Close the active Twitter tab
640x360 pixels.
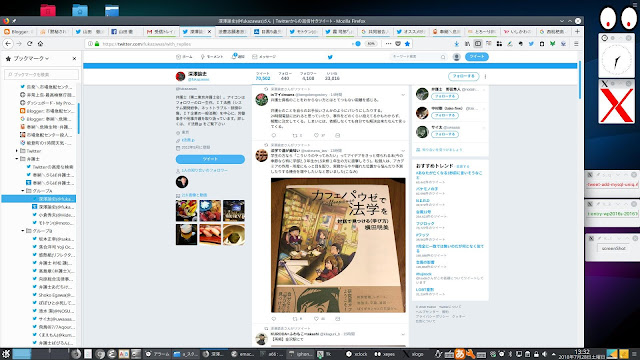pos(210,31)
